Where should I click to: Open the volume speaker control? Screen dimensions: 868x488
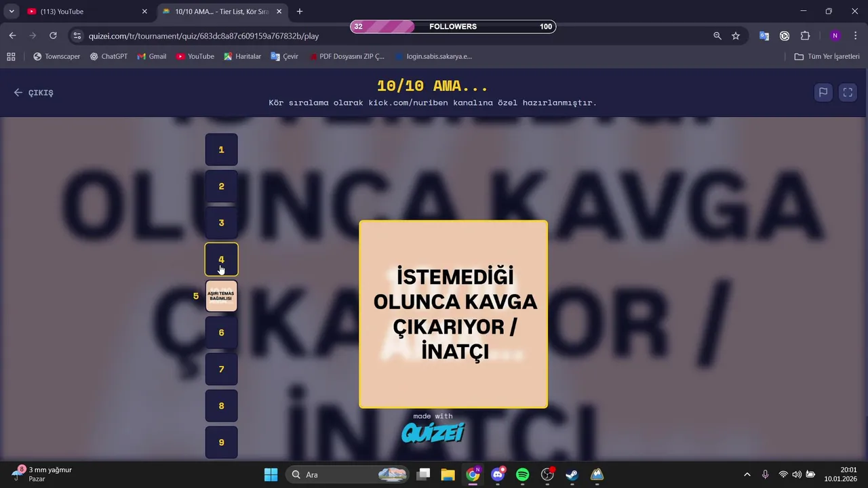point(797,474)
